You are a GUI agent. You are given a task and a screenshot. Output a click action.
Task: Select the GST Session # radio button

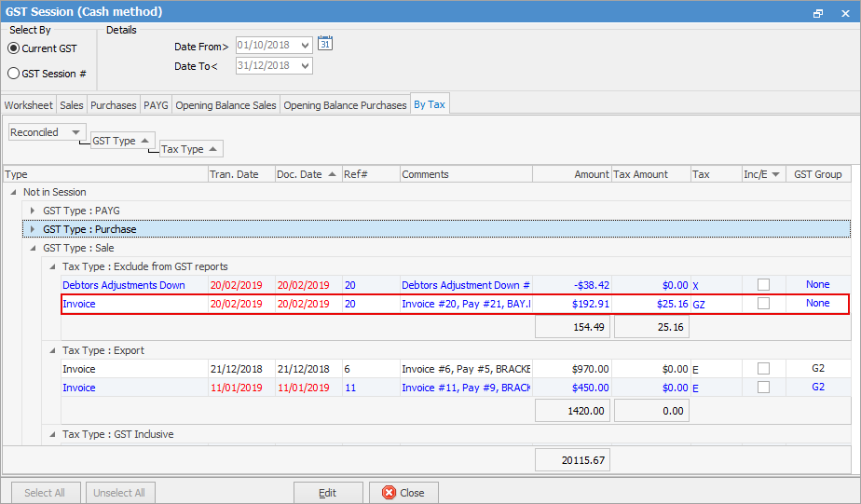pos(14,74)
